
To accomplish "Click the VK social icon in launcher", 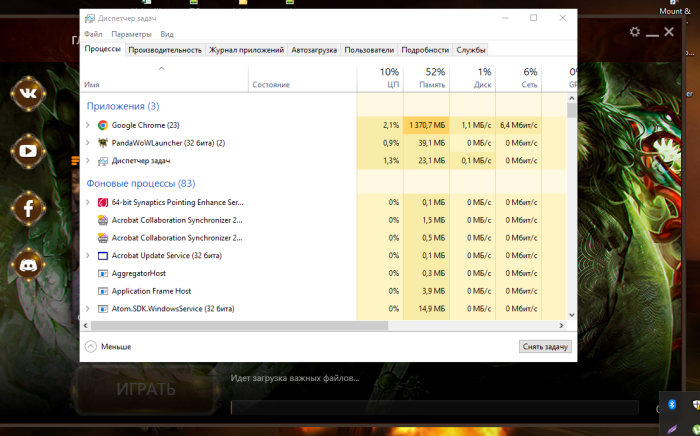I will click(x=28, y=94).
